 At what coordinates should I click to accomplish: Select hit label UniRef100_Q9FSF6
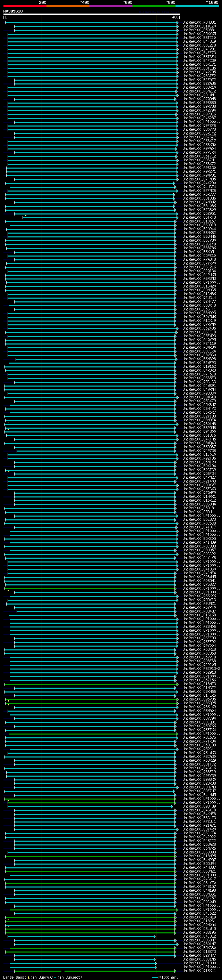pos(199,125)
